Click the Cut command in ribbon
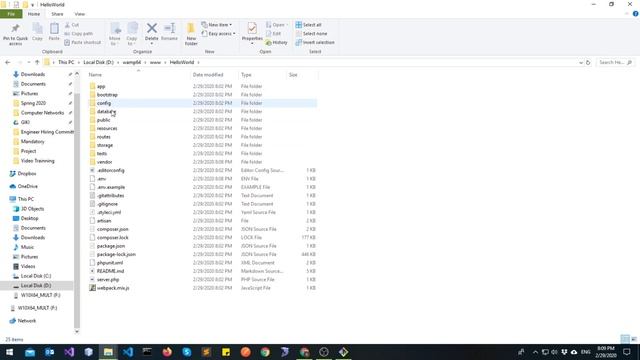The height and width of the screenshot is (360, 640). point(72,25)
